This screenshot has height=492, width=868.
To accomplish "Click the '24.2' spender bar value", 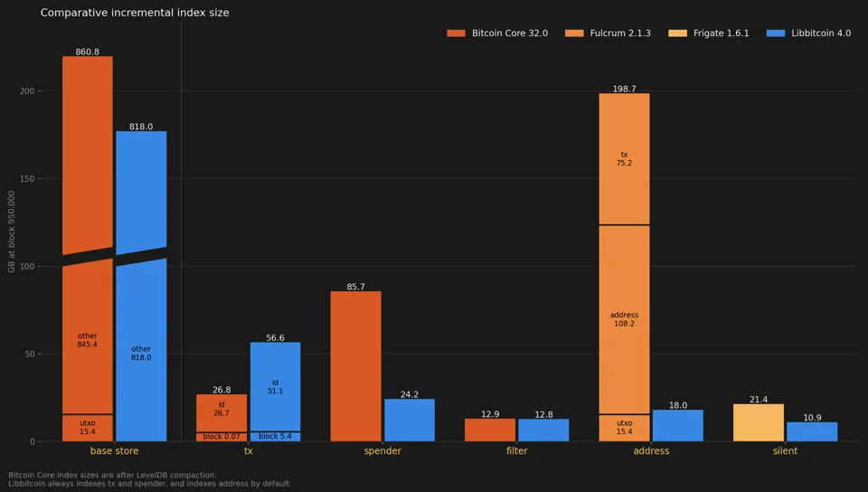I will (x=410, y=394).
